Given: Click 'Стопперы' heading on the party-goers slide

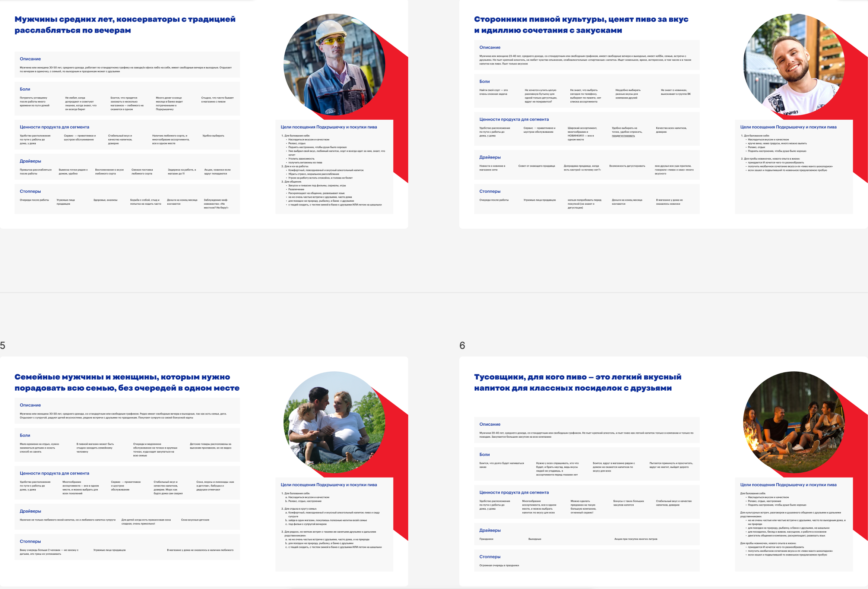Looking at the screenshot, I should [490, 557].
